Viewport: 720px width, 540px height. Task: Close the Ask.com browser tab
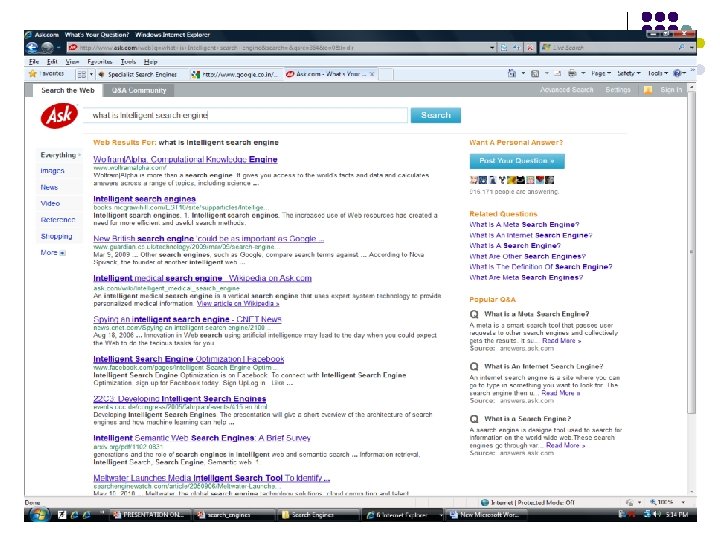[371, 74]
